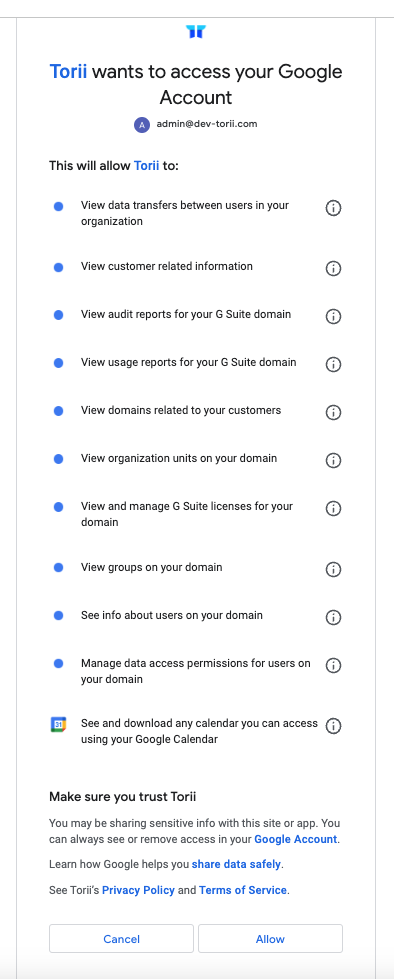Click 'Make sure you trust Torii' heading
This screenshot has height=979, width=394.
[x=123, y=796]
